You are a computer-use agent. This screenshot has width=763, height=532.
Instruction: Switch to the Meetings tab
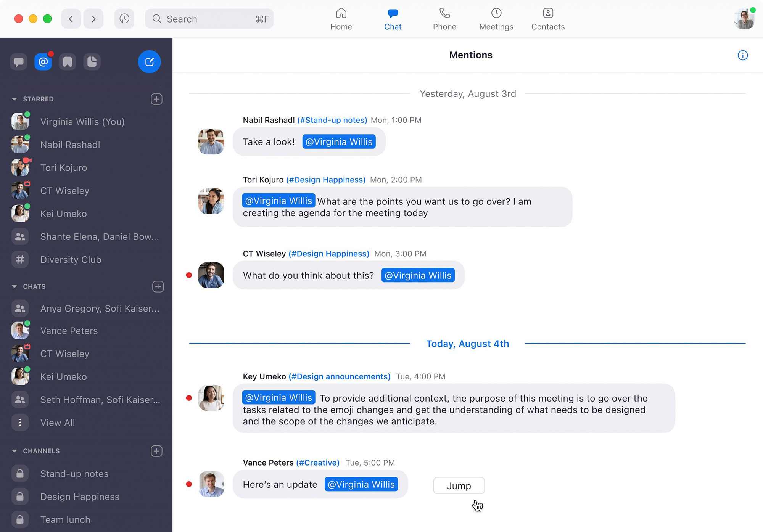(x=496, y=19)
